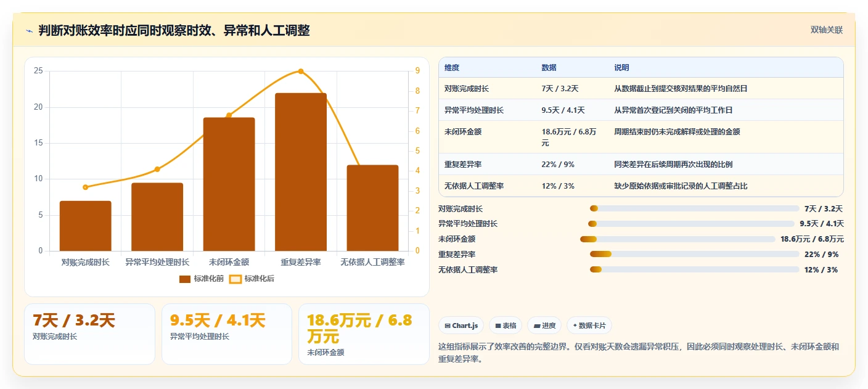868x389 pixels.
Task: Click the 未闭环金额 bar in chart
Action: coord(229,184)
